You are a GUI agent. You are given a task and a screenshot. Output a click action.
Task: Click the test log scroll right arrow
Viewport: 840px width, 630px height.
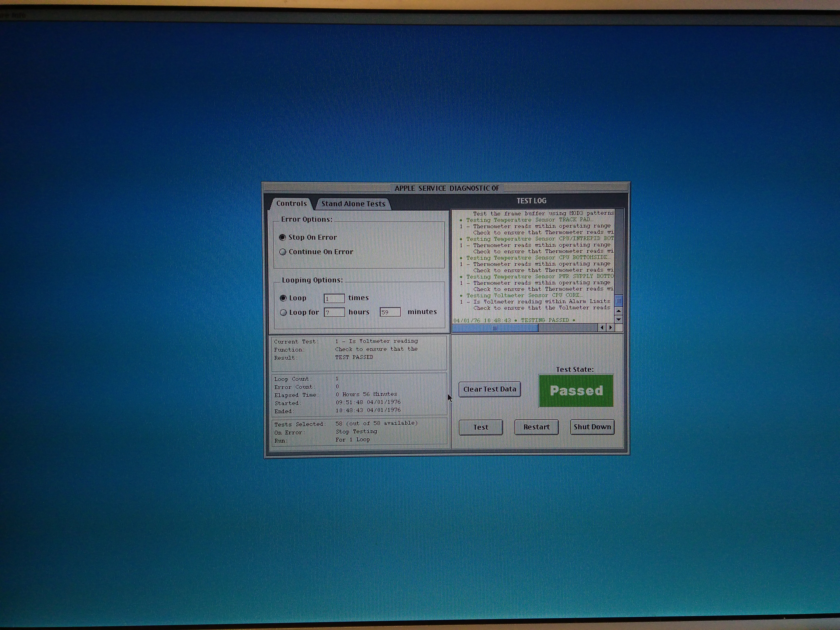tap(610, 327)
